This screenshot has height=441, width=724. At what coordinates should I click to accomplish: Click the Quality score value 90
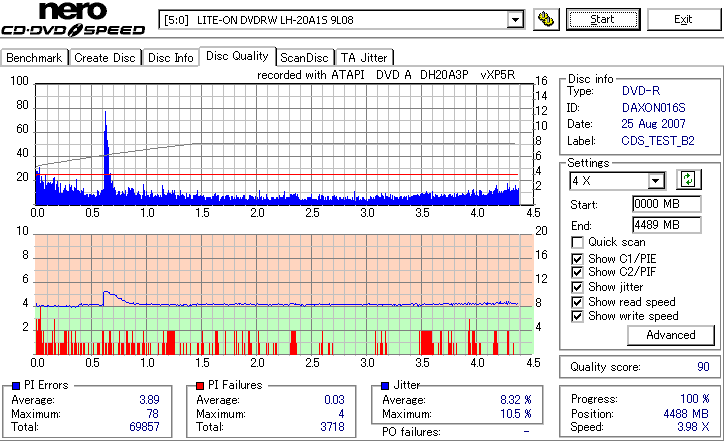pos(703,367)
